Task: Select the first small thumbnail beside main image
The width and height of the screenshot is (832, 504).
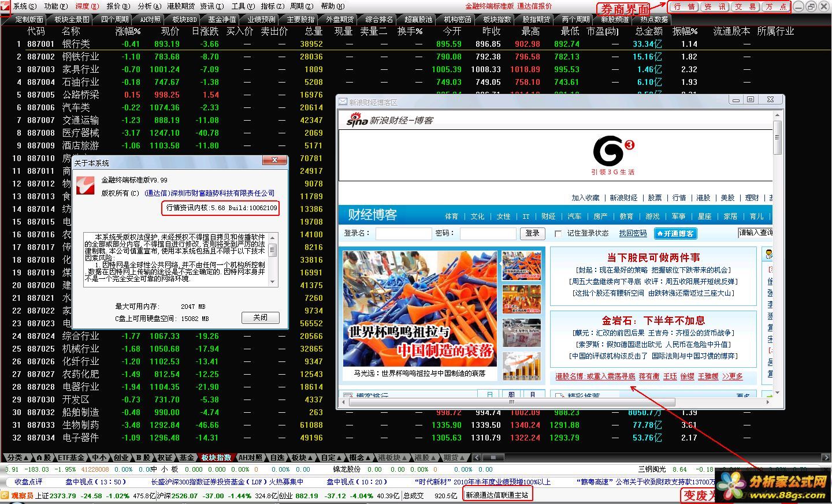Action: coord(521,266)
